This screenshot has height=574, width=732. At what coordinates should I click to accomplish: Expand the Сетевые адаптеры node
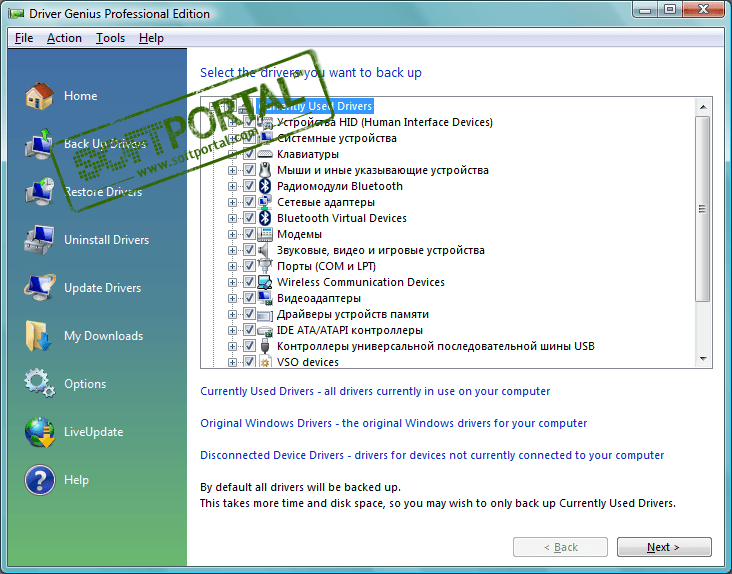pyautogui.click(x=232, y=202)
